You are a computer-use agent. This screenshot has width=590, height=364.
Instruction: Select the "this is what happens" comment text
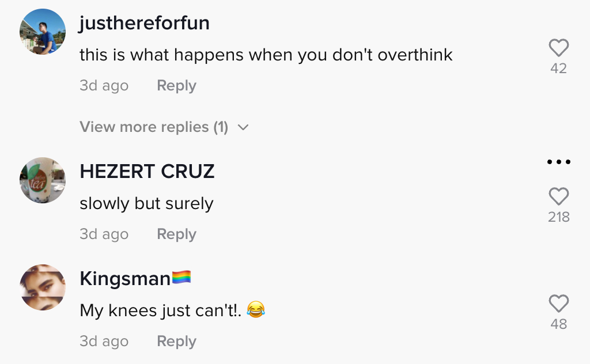click(266, 55)
